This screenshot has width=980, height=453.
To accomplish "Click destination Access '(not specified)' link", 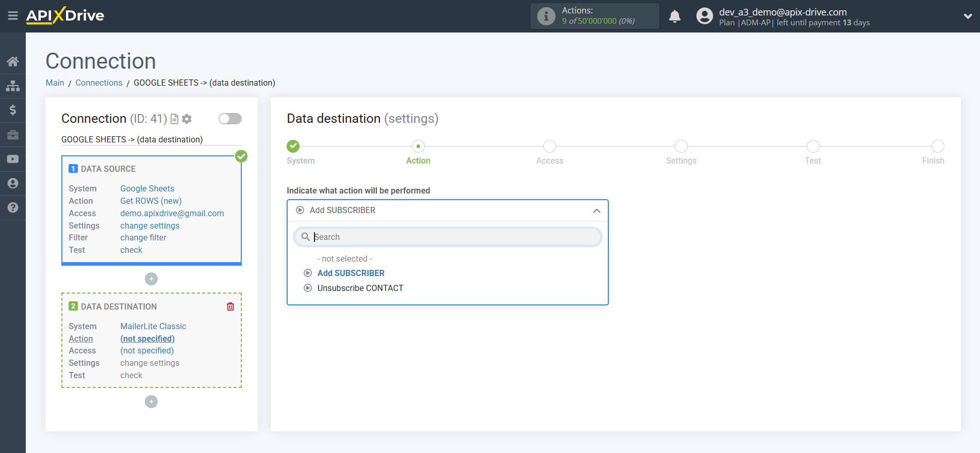I will [x=147, y=350].
